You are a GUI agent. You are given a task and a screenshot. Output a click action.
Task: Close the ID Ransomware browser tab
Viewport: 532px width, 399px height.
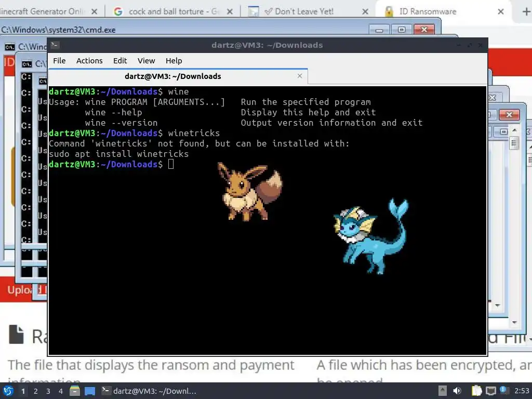click(500, 11)
